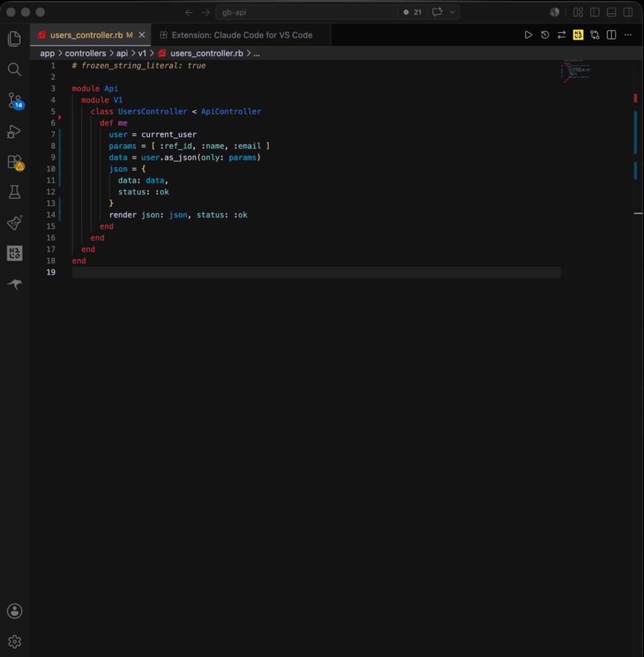Viewport: 644px width, 657px height.
Task: Click the 'app' breadcrumb segment
Action: pos(47,53)
